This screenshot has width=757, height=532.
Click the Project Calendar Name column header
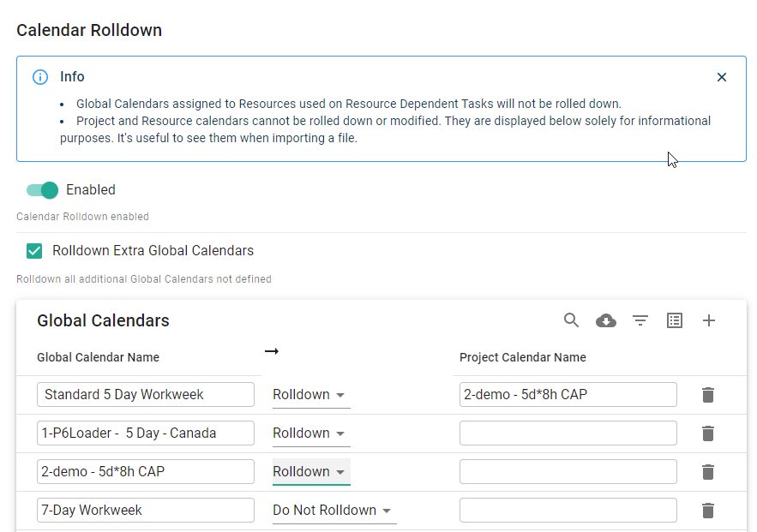coord(522,357)
